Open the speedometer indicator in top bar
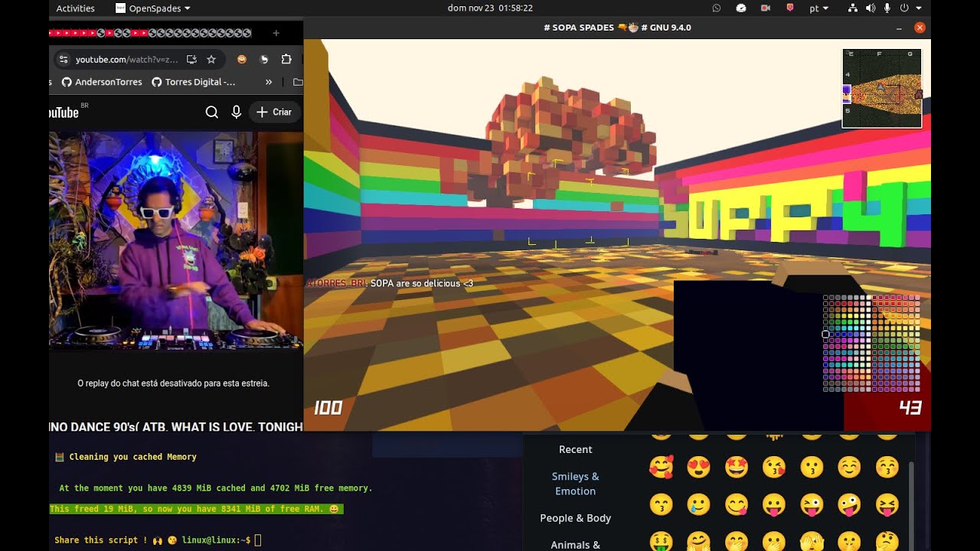 [741, 8]
